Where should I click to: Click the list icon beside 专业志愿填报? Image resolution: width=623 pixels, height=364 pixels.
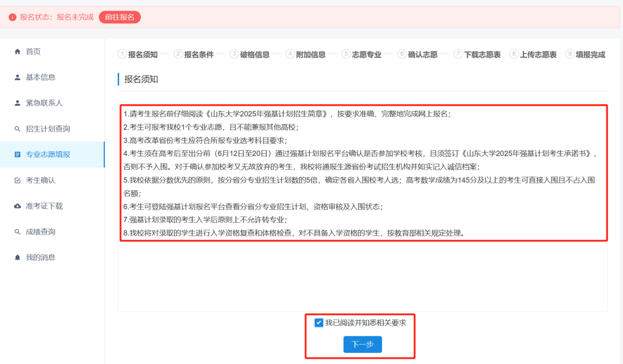(18, 154)
